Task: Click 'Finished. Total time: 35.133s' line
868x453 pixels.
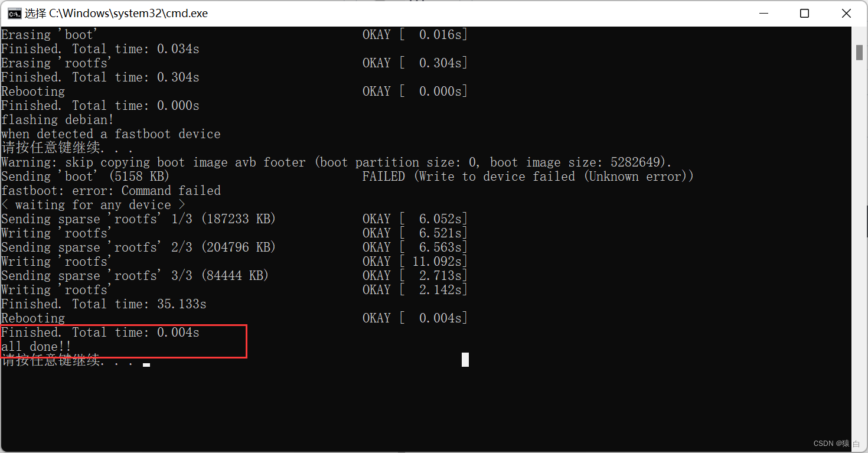Action: tap(104, 304)
